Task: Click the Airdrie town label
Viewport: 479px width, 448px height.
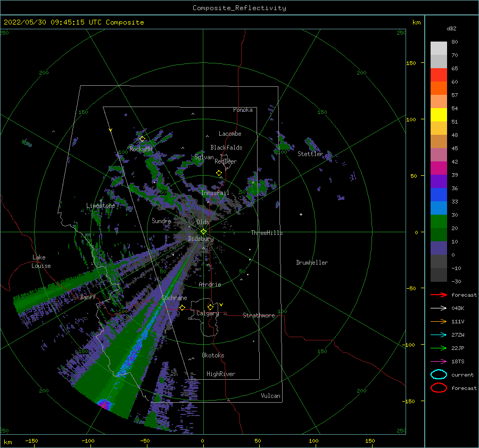Action: 210,284
